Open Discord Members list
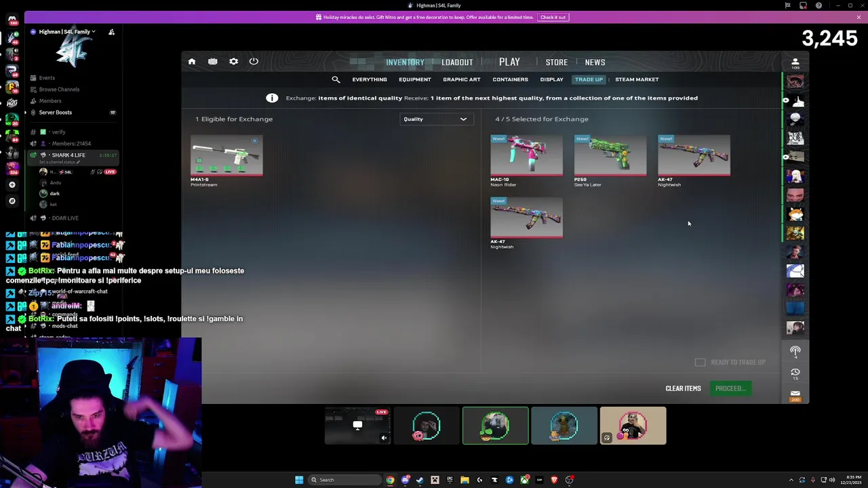 50,101
